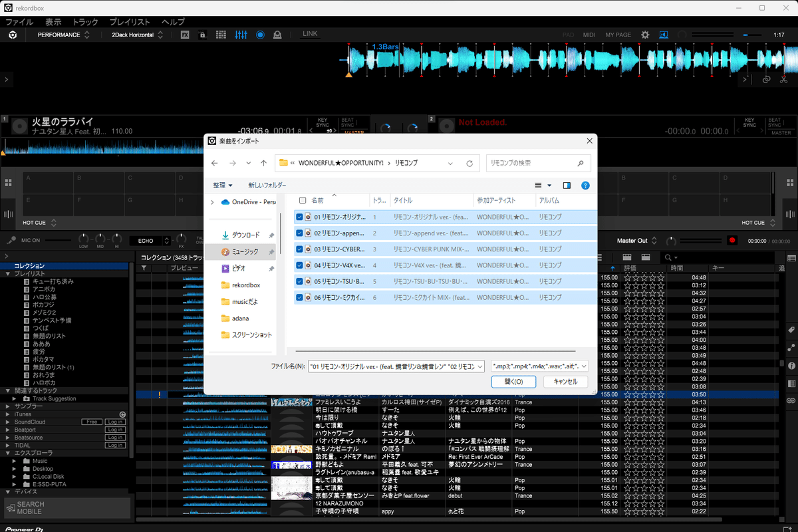798x532 pixels.
Task: Click the red record button near Master Out
Action: pos(732,241)
